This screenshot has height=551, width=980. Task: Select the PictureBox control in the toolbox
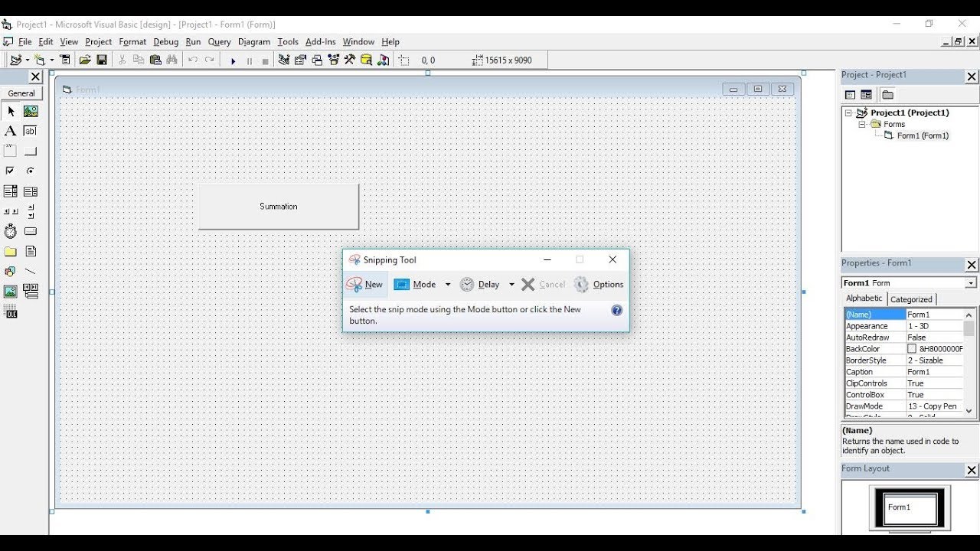click(x=31, y=111)
